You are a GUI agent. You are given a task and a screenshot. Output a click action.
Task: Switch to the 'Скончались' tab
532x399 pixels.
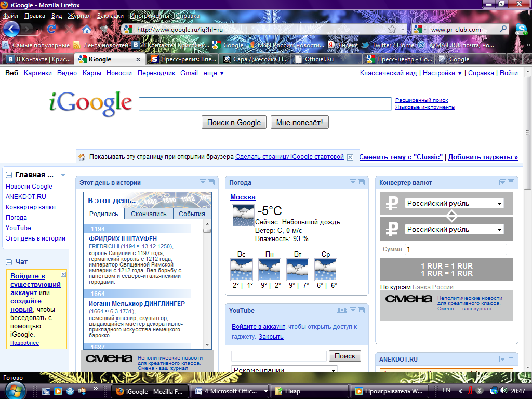[149, 214]
